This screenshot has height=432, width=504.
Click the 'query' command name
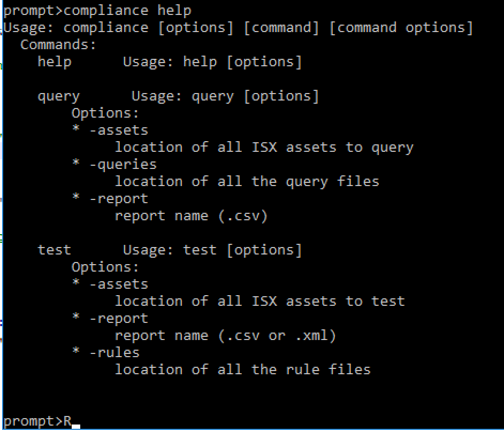[58, 96]
